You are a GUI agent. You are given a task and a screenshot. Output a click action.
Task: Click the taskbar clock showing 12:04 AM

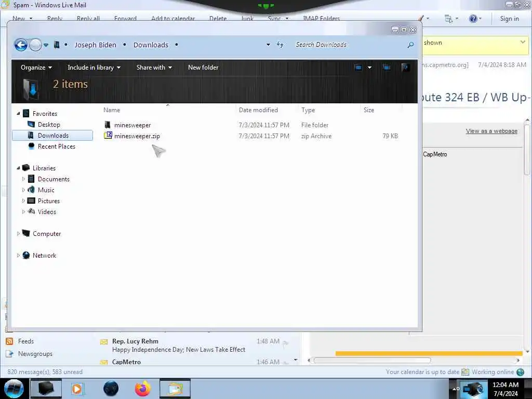505,389
